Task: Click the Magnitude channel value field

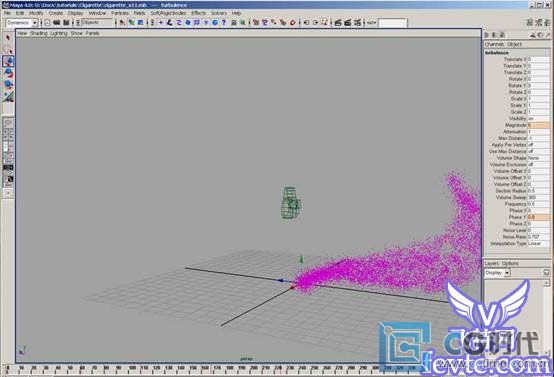Action: [538, 125]
